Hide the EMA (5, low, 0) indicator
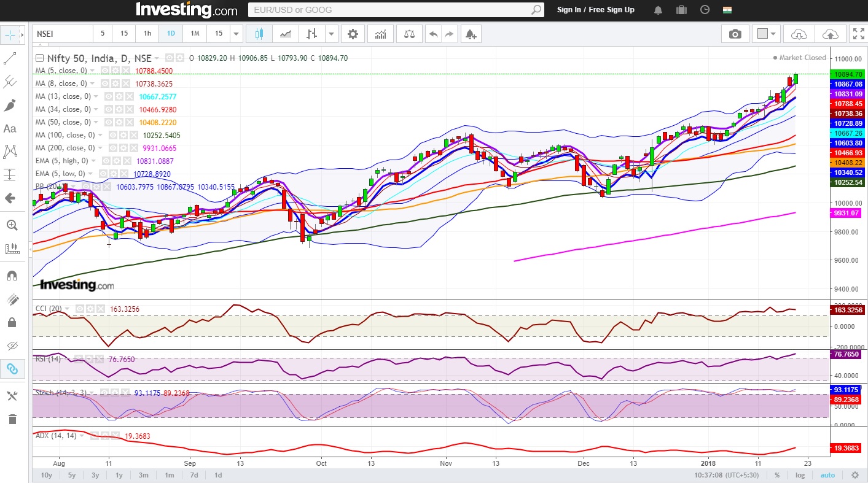 103,174
